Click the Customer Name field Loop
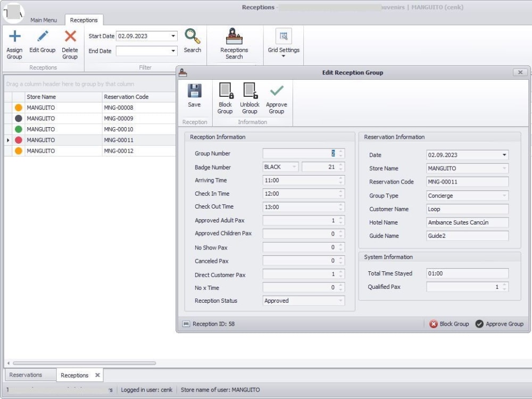The width and height of the screenshot is (532, 399). (467, 209)
